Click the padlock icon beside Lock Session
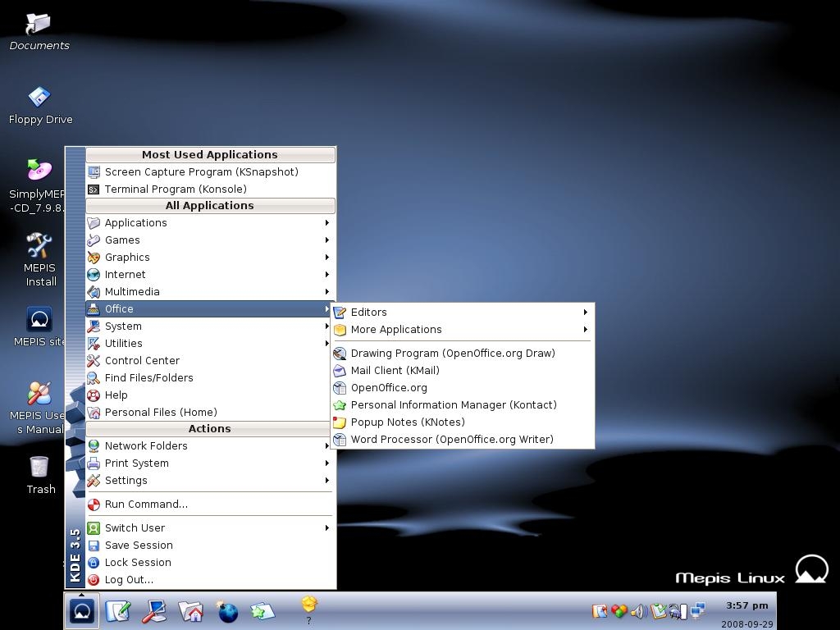 coord(94,563)
